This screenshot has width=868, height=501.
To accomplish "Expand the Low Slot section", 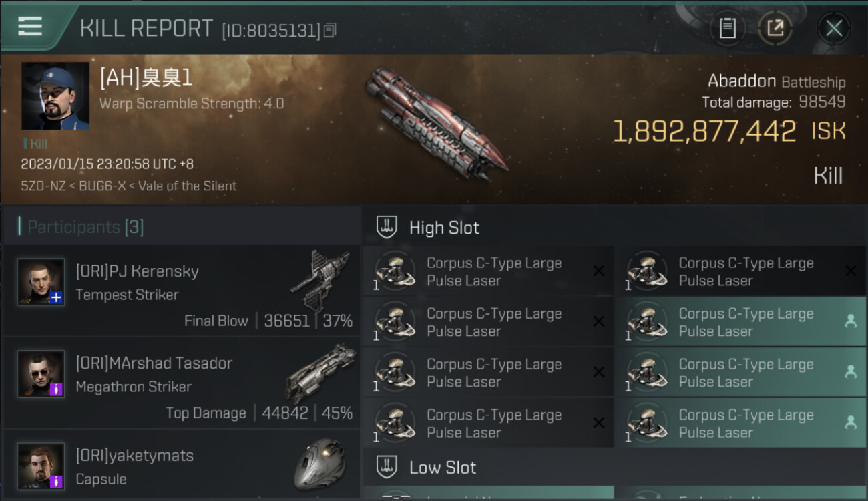I will click(442, 468).
